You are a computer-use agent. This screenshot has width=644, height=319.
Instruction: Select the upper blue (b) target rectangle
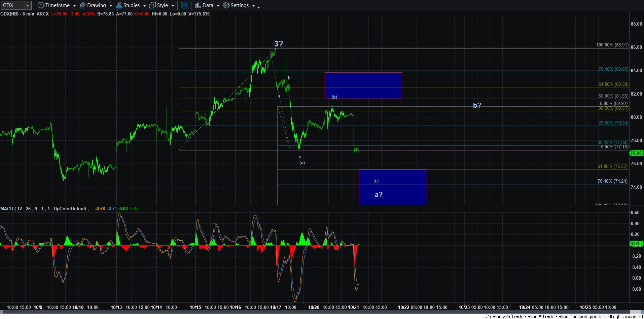pyautogui.click(x=363, y=85)
